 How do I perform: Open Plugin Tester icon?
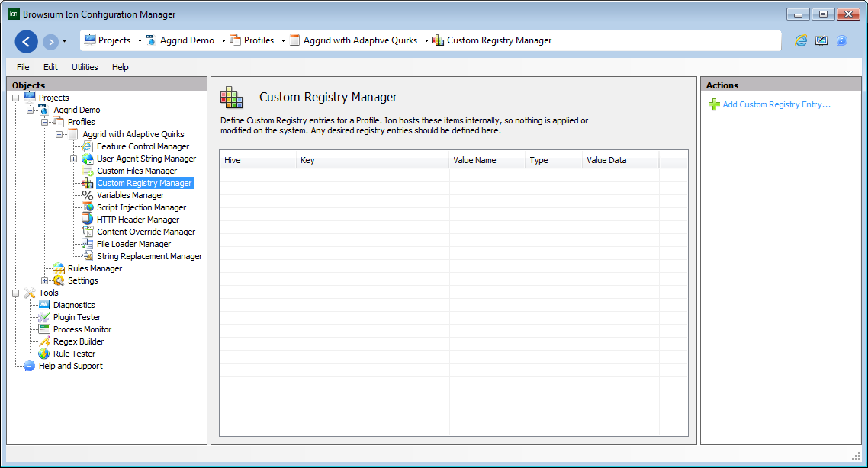43,316
